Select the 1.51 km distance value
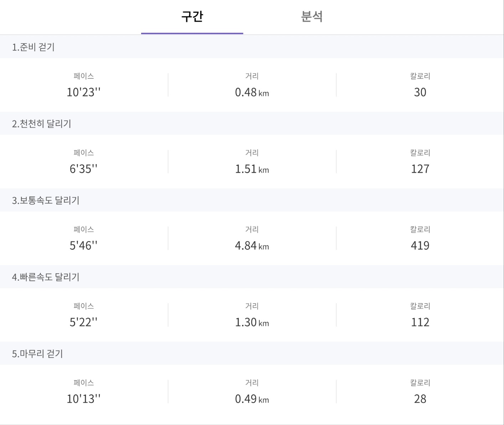This screenshot has height=425, width=504. pyautogui.click(x=252, y=169)
